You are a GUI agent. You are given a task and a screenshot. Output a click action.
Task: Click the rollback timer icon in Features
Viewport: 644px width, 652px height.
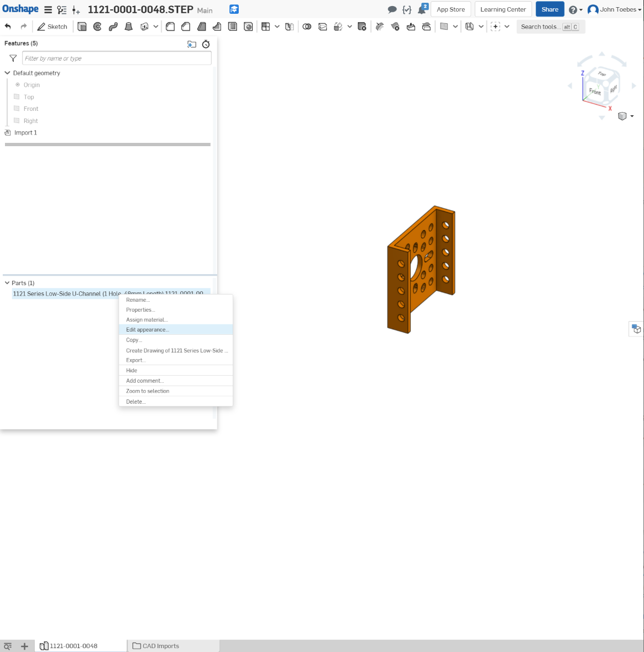point(206,44)
